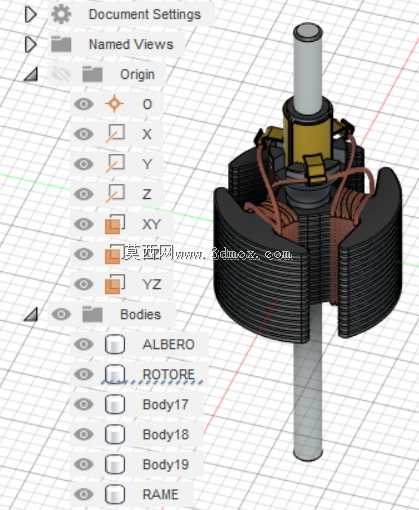
Task: Select the X axis label
Action: coord(147,134)
